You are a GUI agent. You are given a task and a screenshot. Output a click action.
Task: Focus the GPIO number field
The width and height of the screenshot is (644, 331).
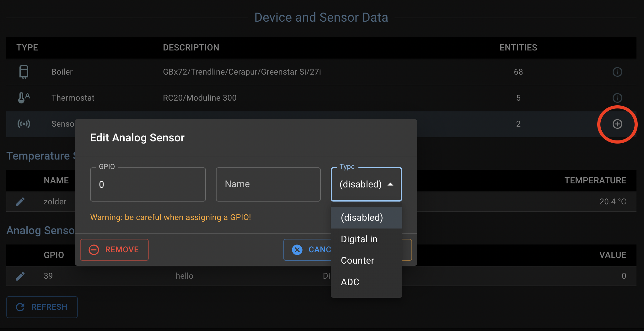coord(148,185)
